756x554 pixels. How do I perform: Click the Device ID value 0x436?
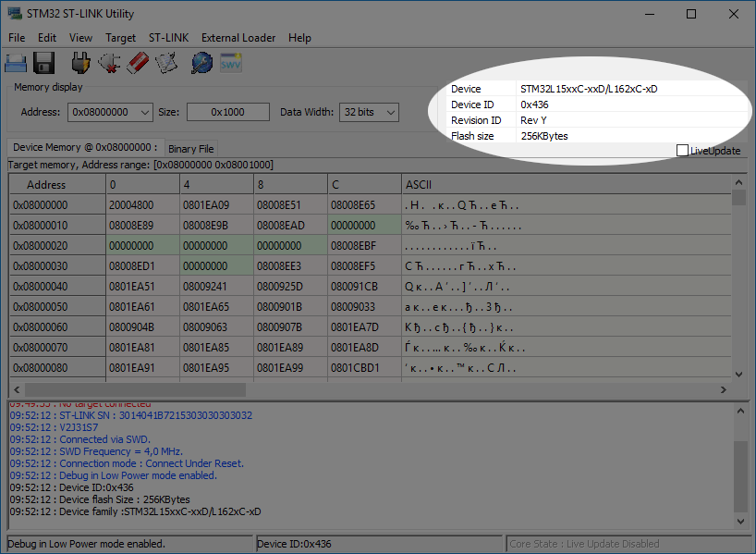pos(534,105)
